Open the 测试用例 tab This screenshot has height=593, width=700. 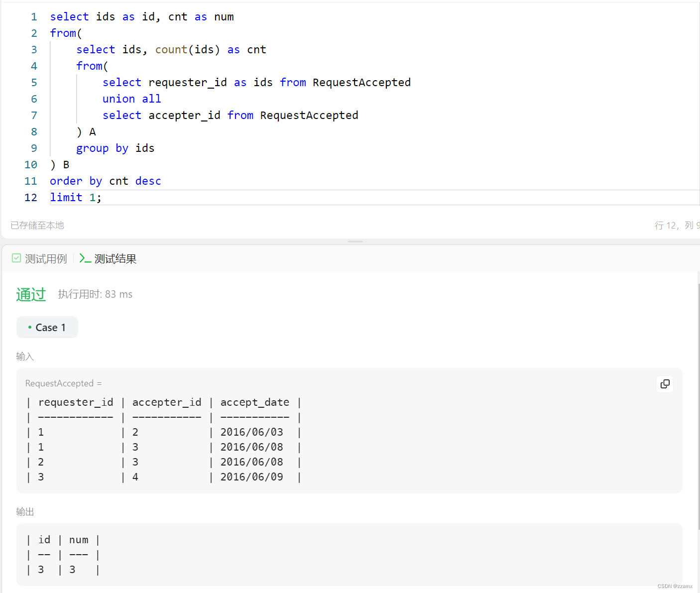(x=39, y=258)
